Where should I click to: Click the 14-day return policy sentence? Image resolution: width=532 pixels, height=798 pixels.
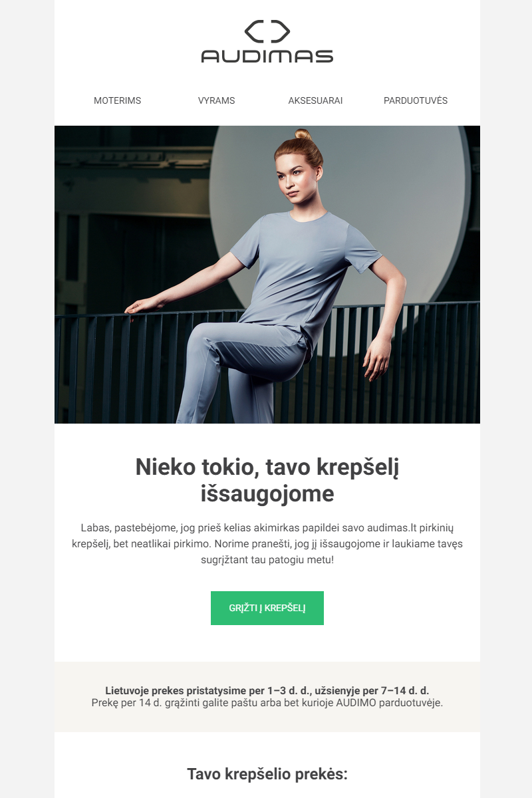[x=267, y=702]
